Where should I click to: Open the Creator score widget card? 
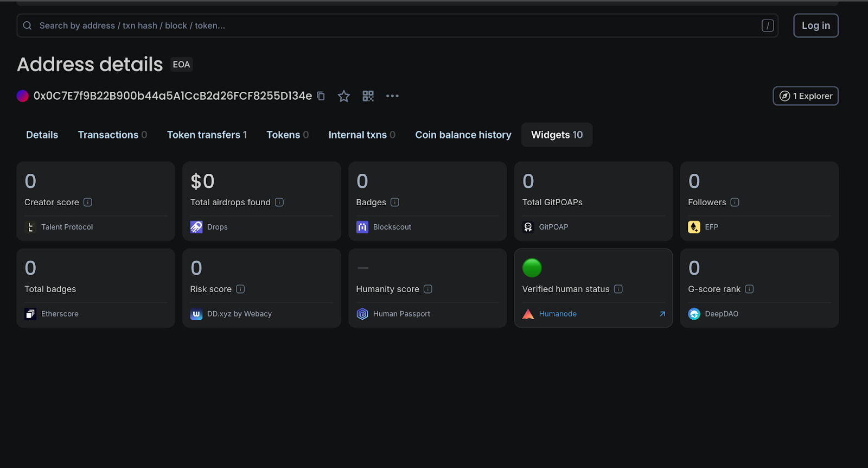point(96,201)
